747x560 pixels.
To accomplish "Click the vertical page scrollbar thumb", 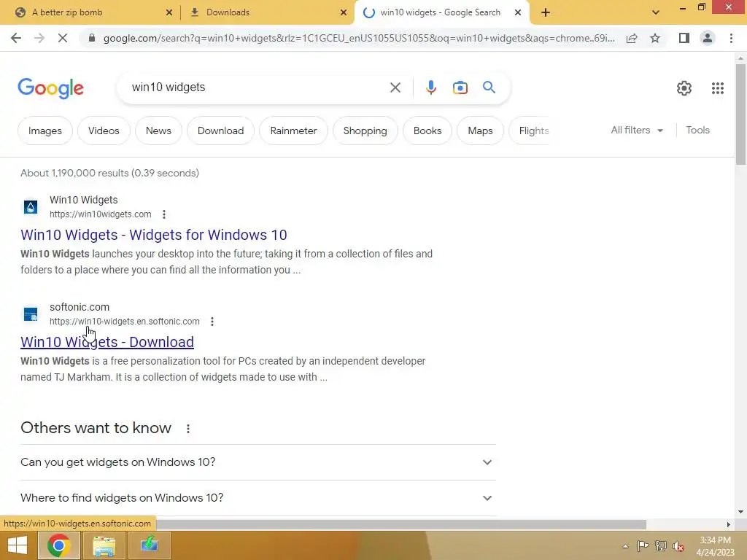I will point(740,114).
